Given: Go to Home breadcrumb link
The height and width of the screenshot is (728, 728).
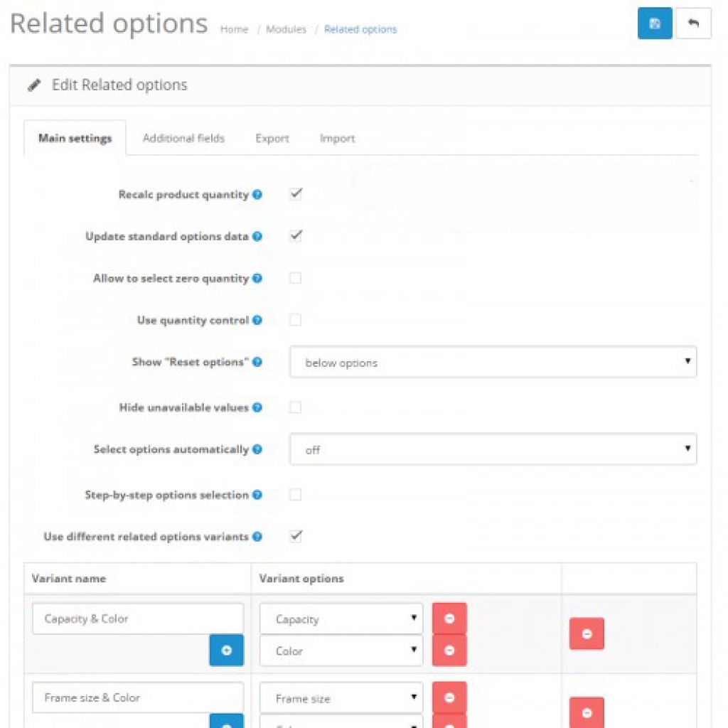Looking at the screenshot, I should (x=235, y=30).
